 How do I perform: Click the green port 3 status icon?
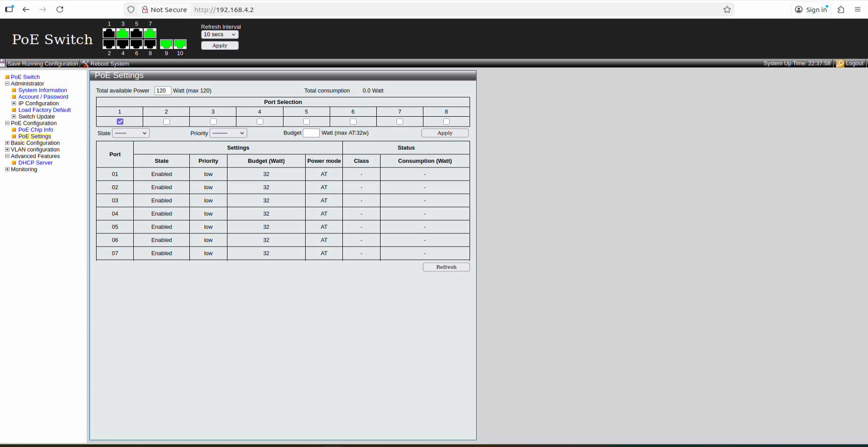(122, 33)
